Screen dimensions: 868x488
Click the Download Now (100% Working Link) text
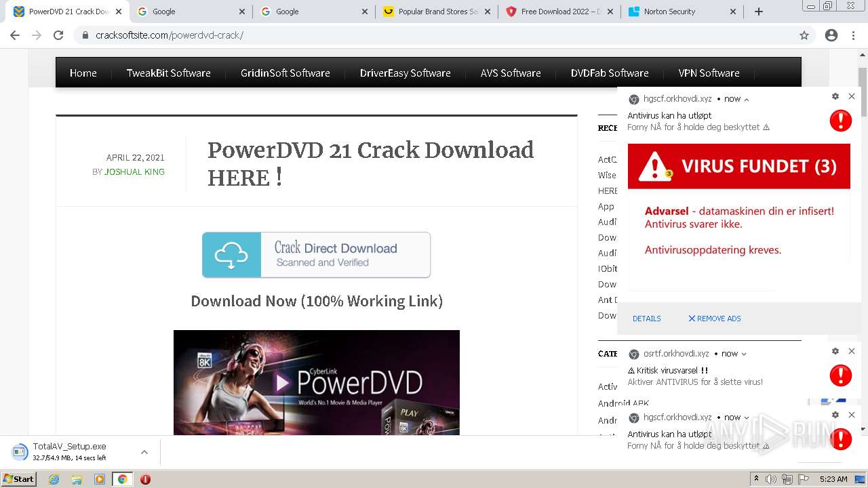317,301
